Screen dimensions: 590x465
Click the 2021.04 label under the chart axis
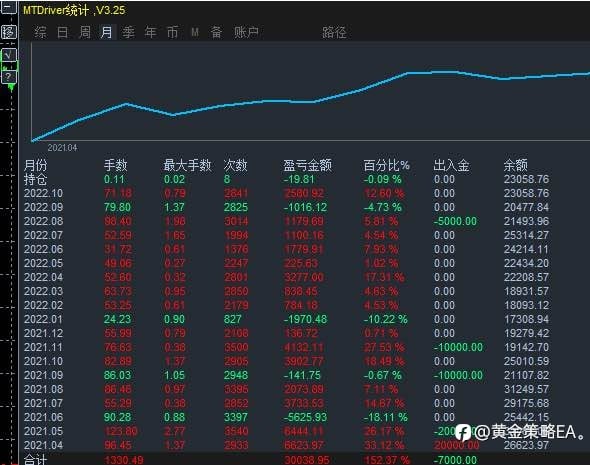[62, 148]
